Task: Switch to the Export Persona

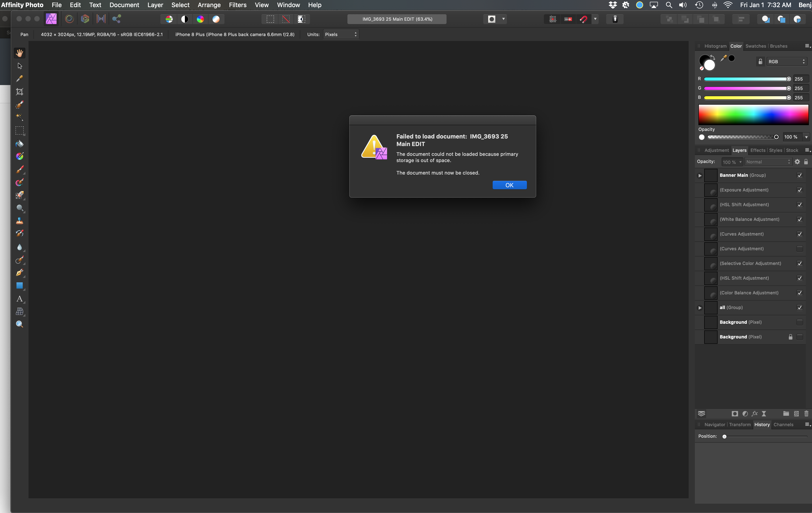Action: pos(117,19)
